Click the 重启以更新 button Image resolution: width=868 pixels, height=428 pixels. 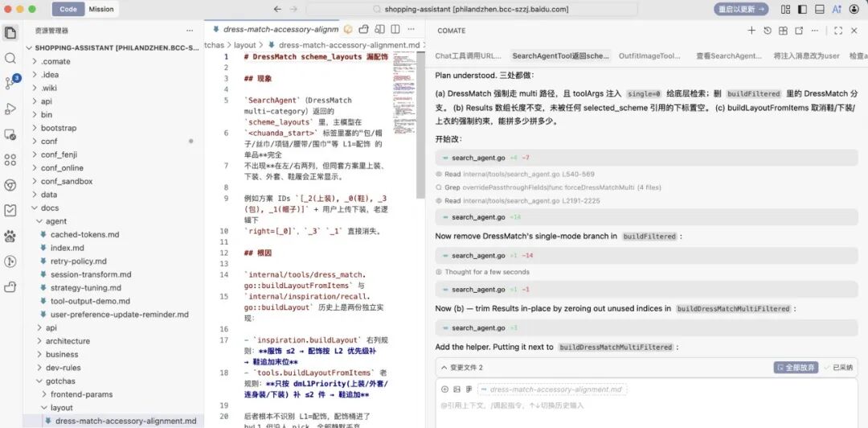741,9
